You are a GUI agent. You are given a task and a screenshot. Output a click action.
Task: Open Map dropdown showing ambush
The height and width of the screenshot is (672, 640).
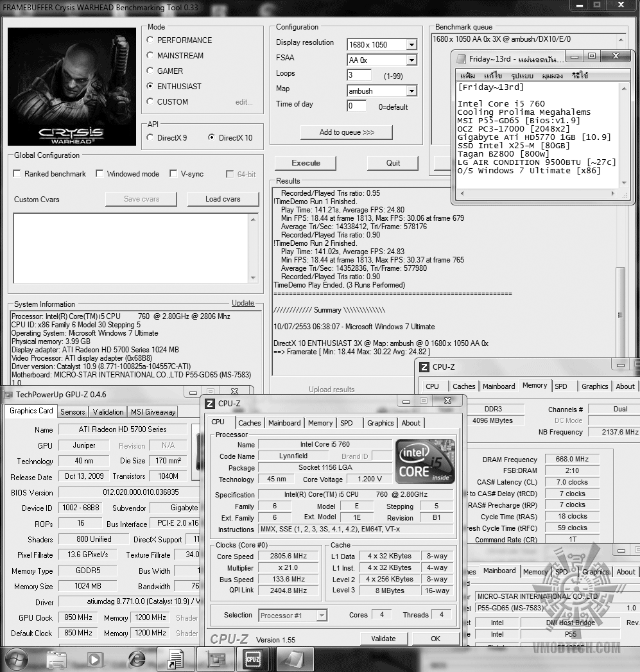coord(411,91)
